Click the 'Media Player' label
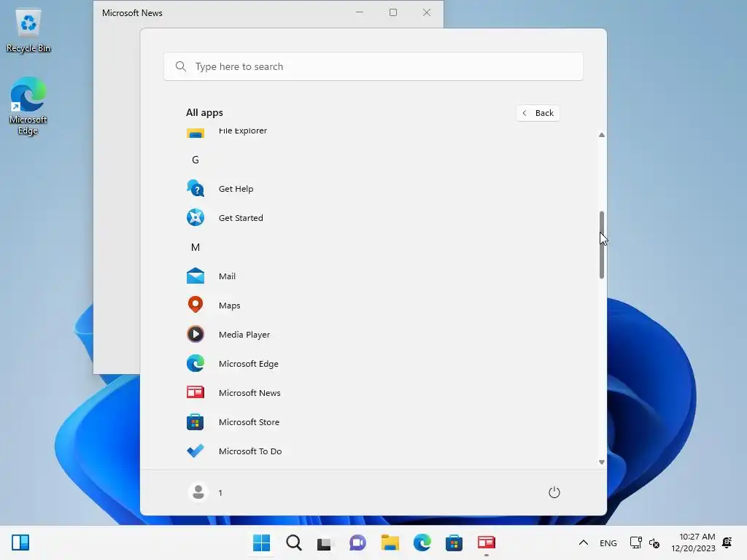The height and width of the screenshot is (560, 747). pyautogui.click(x=244, y=334)
